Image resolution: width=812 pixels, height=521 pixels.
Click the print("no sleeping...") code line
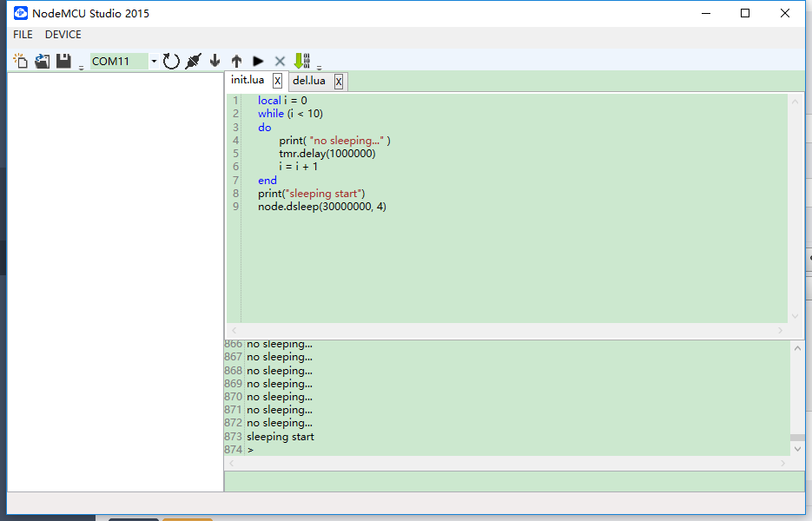[x=334, y=141]
